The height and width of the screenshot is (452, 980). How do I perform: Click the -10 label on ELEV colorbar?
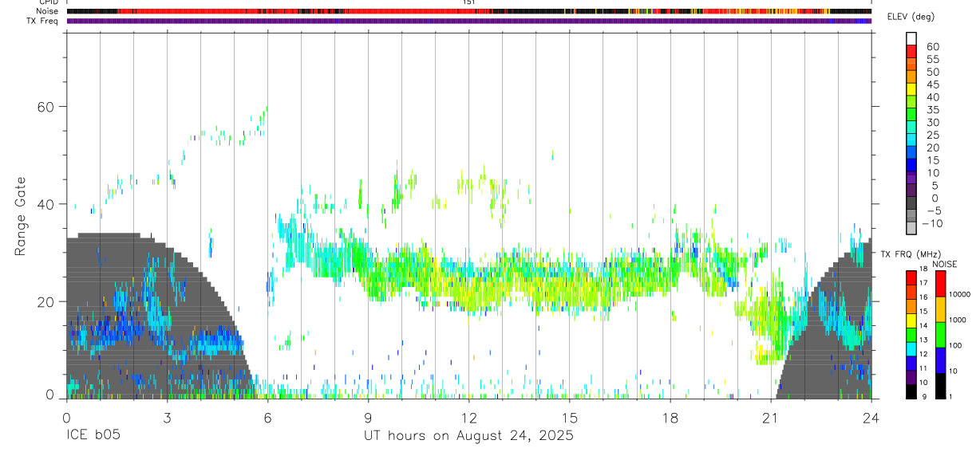(x=932, y=224)
